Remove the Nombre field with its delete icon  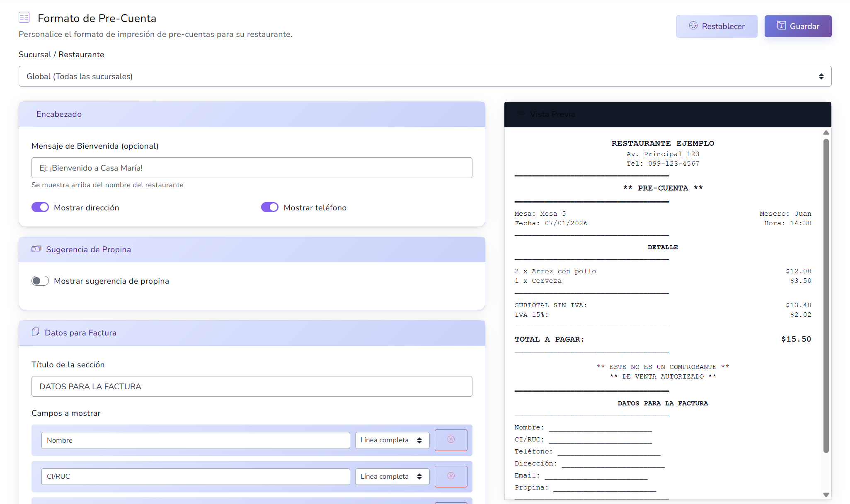pos(451,440)
